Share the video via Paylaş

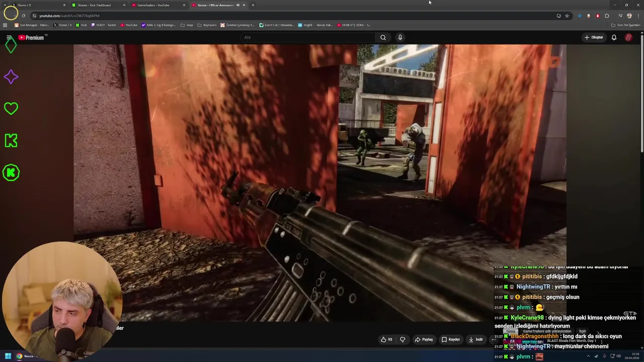[424, 339]
